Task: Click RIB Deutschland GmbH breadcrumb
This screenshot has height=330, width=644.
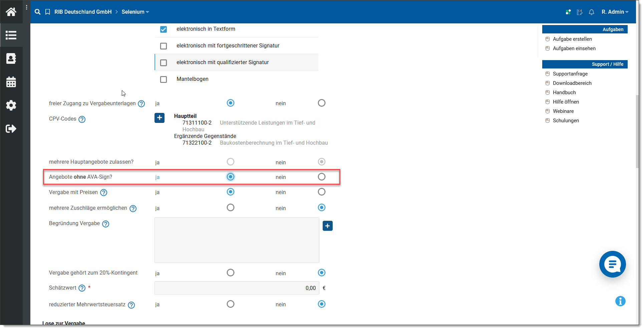Action: pos(83,12)
